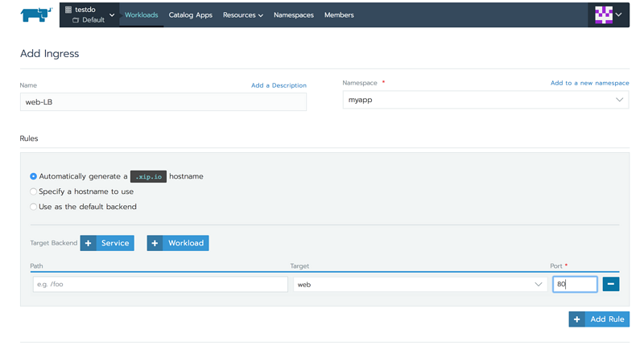Add a Workload target backend
Screen dimensions: 644x358
tap(178, 243)
